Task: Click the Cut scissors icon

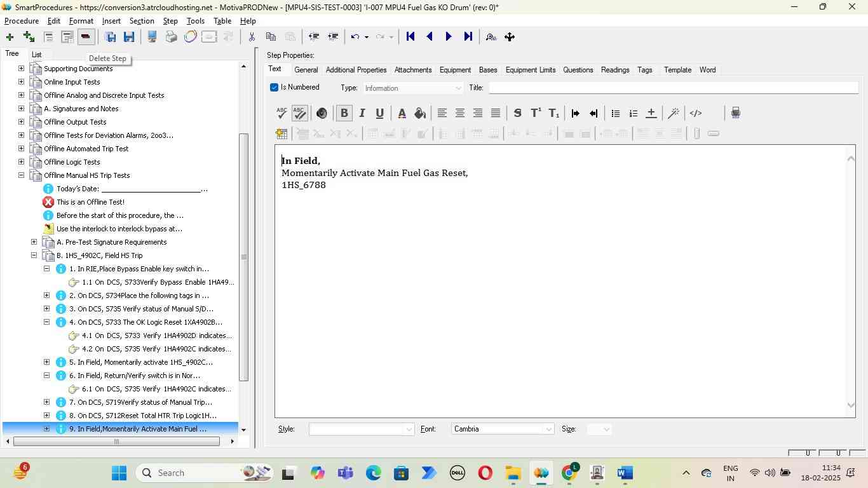Action: click(252, 37)
